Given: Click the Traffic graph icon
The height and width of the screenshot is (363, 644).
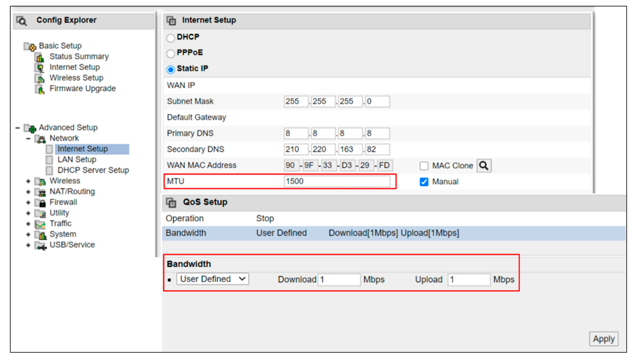Looking at the screenshot, I should click(x=40, y=224).
